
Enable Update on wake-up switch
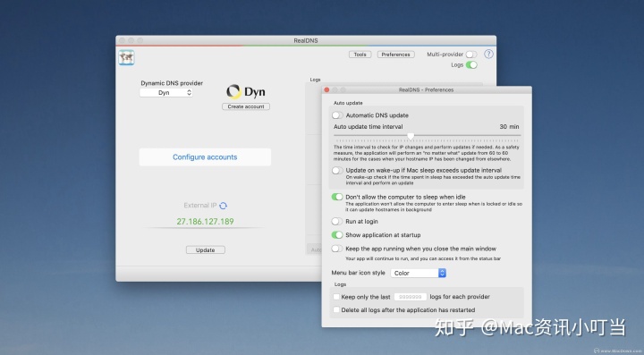(x=337, y=170)
